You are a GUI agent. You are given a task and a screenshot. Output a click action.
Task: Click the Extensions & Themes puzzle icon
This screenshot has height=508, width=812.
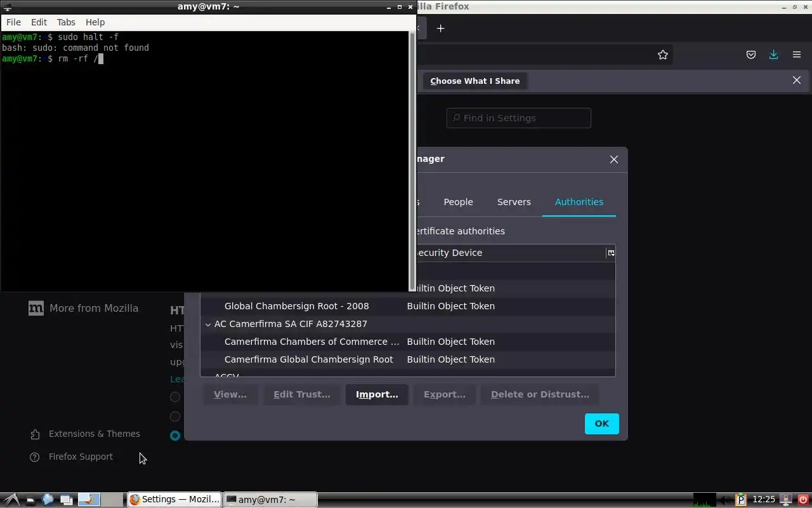click(x=35, y=434)
